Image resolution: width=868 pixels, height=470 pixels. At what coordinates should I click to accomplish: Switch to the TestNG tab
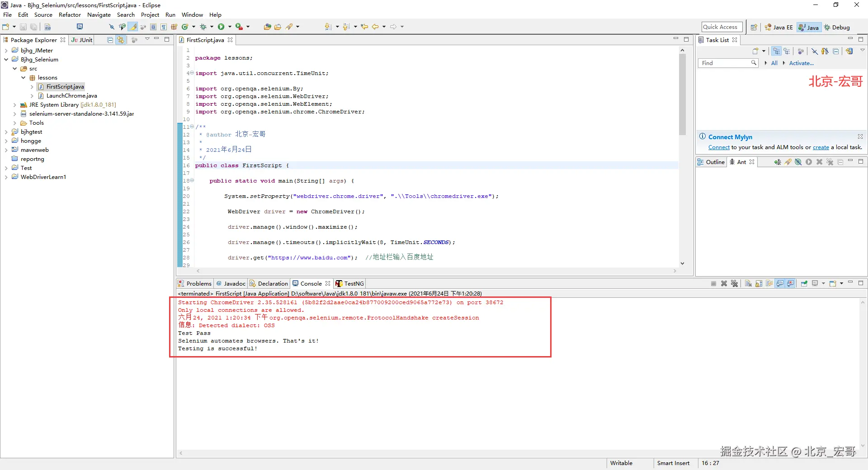pos(350,283)
